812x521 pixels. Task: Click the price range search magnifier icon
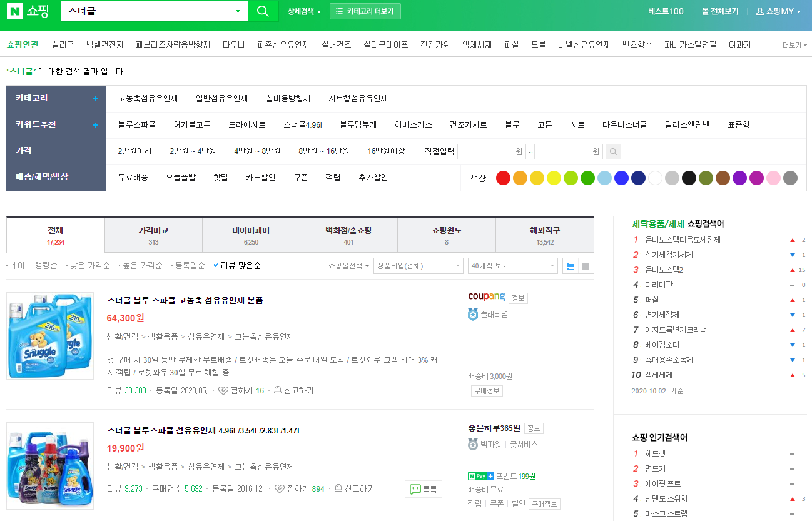click(614, 151)
